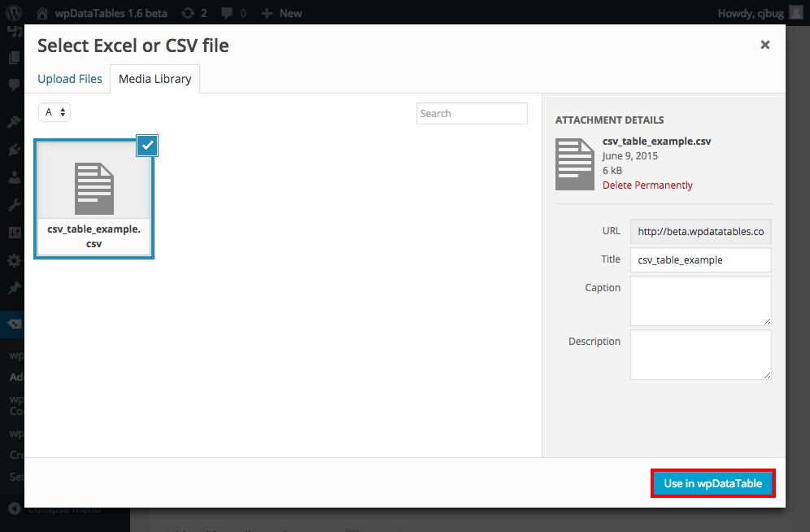Open the Comments icon in sidebar
Screen dimensions: 810x532
pos(14,85)
